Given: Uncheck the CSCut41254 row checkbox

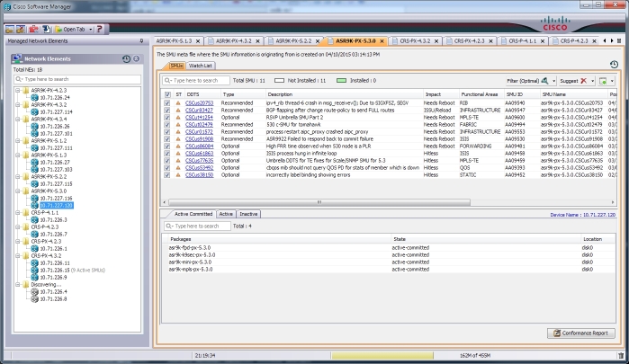Looking at the screenshot, I should pyautogui.click(x=167, y=118).
